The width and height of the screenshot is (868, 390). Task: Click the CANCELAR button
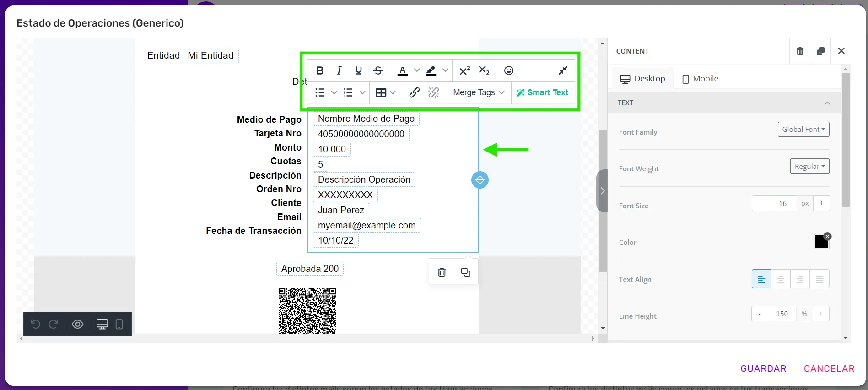pyautogui.click(x=829, y=368)
